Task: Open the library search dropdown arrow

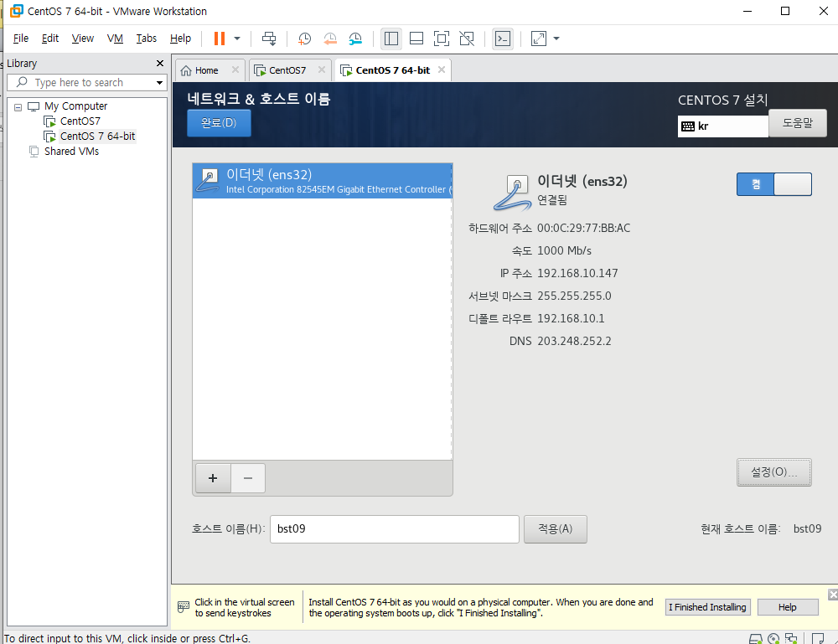Action: (x=159, y=83)
